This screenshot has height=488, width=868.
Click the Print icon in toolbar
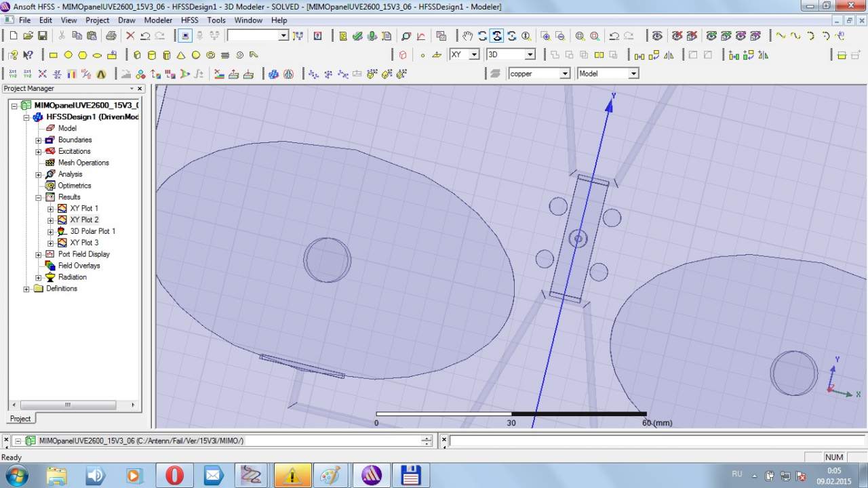pos(111,36)
